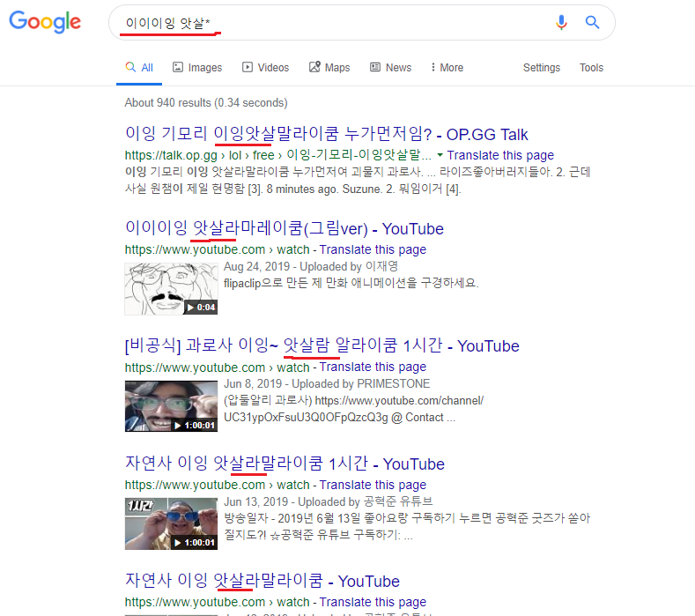Start voice search with microphone icon
The image size is (695, 616).
[x=561, y=22]
